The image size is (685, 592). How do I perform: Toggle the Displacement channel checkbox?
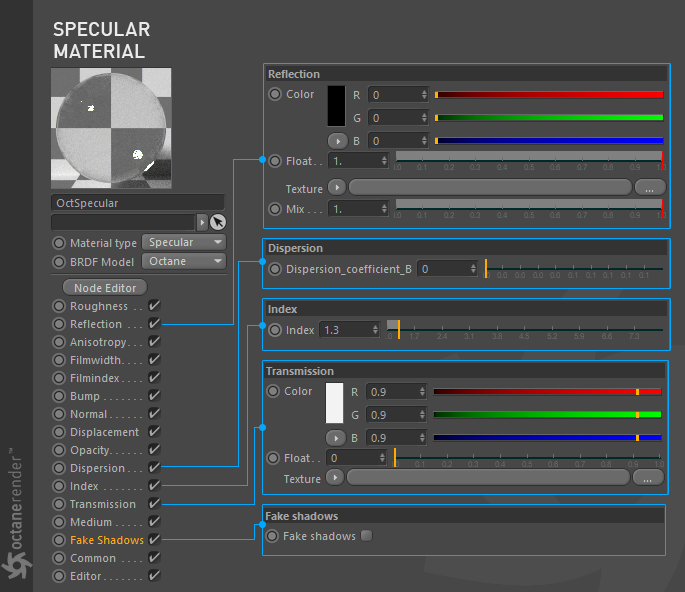click(154, 431)
